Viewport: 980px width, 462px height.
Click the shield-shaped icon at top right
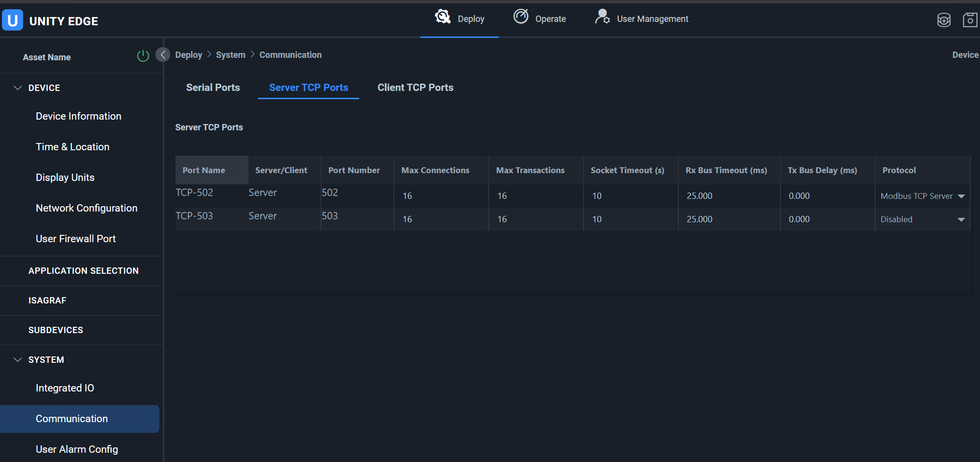click(944, 20)
